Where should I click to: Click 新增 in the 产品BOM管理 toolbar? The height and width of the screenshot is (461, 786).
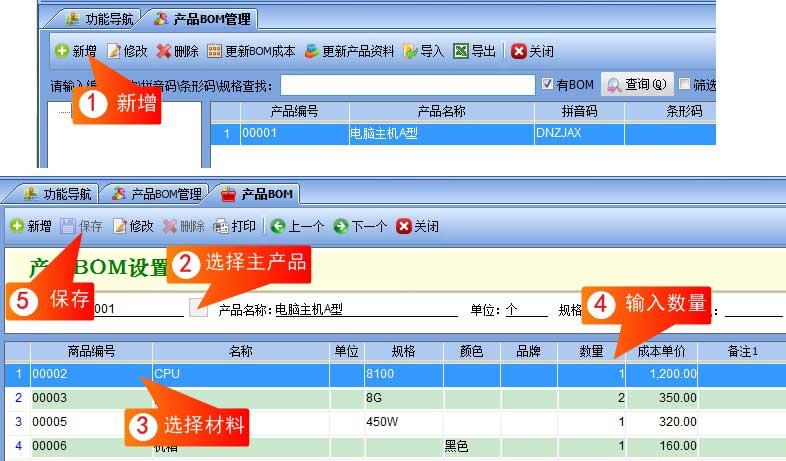(76, 51)
